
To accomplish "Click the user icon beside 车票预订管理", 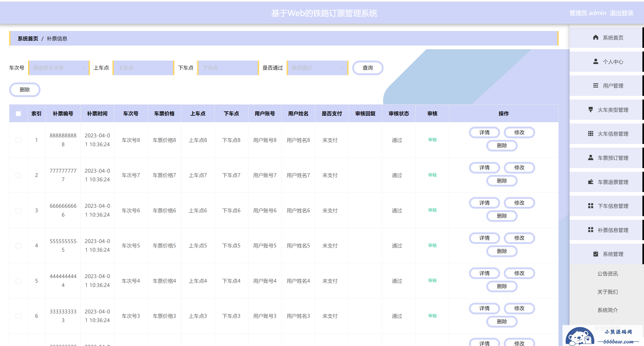I will pyautogui.click(x=591, y=158).
